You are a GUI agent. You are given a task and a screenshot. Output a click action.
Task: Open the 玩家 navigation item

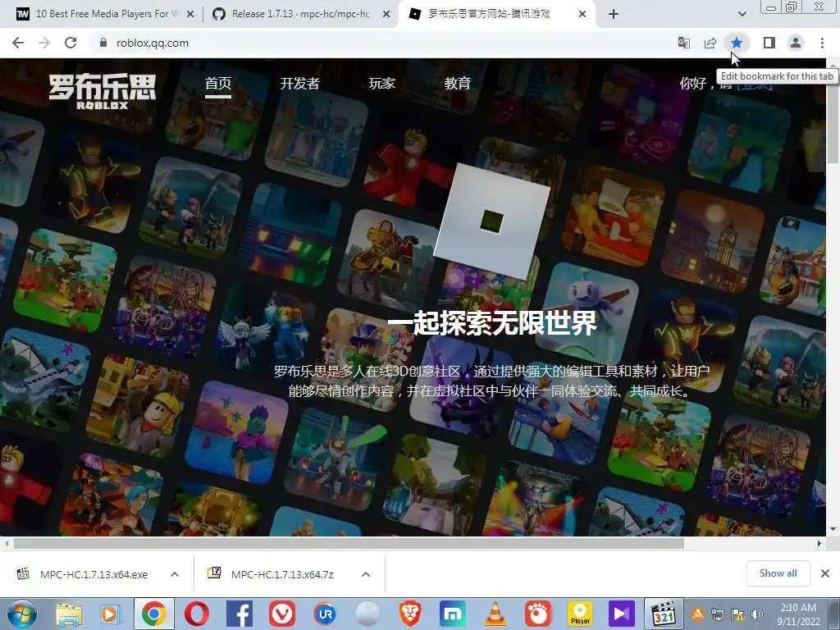pyautogui.click(x=382, y=84)
